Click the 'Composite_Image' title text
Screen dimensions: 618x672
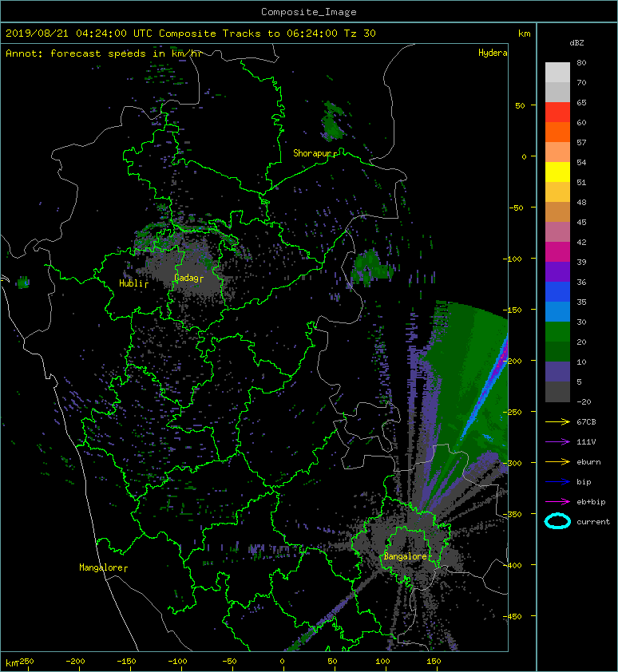309,12
